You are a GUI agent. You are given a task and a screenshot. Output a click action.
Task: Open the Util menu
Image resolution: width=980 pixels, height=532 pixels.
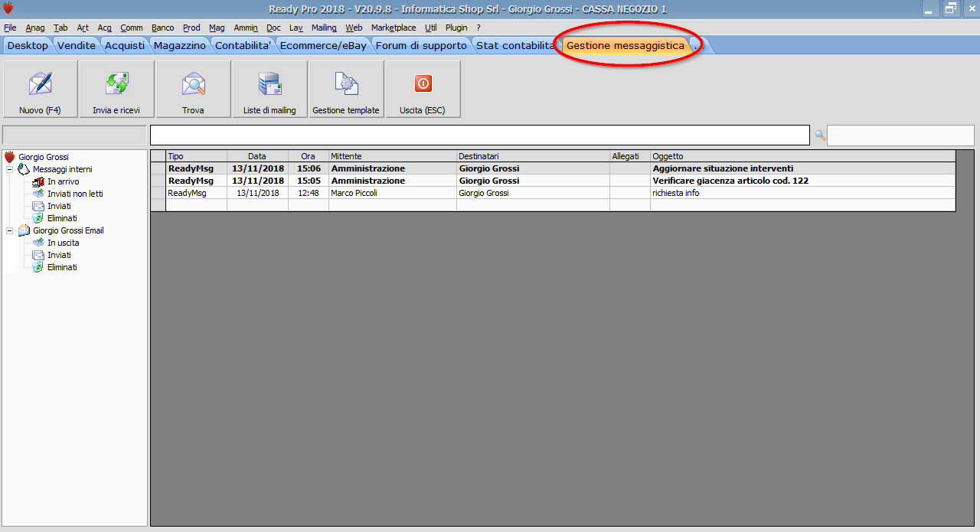[x=431, y=28]
